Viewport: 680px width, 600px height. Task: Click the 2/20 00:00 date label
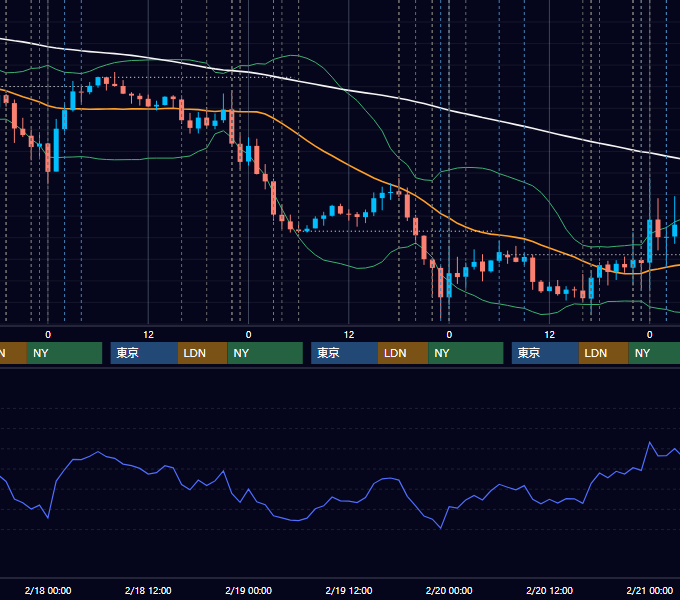point(449,590)
